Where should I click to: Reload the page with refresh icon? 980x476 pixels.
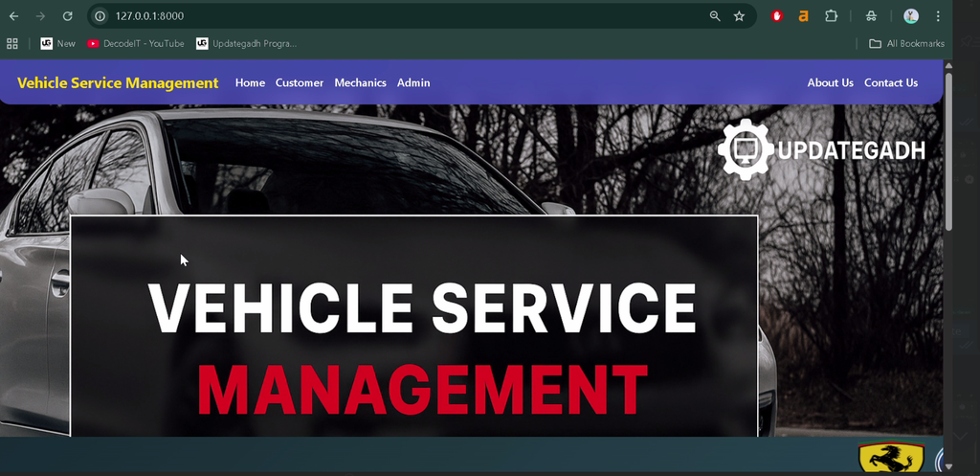[x=68, y=16]
